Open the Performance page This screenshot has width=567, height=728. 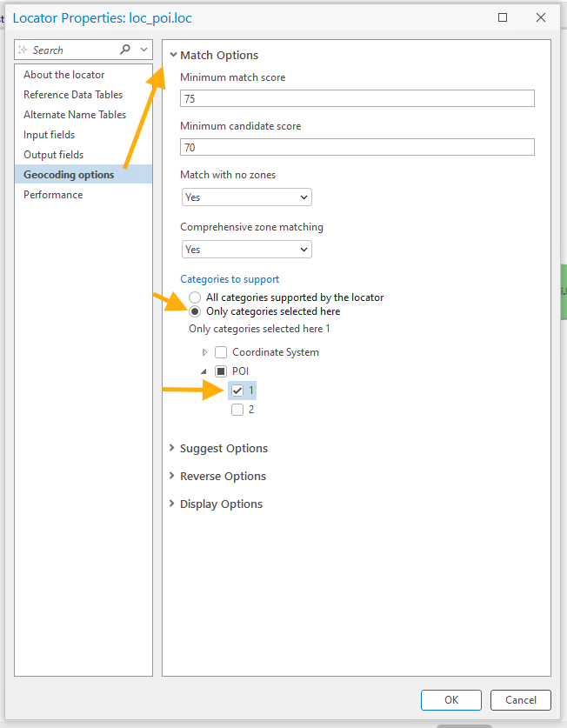[x=53, y=195]
